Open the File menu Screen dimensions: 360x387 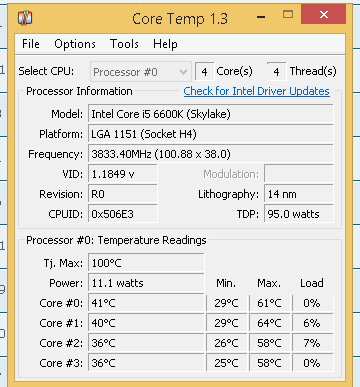point(31,44)
